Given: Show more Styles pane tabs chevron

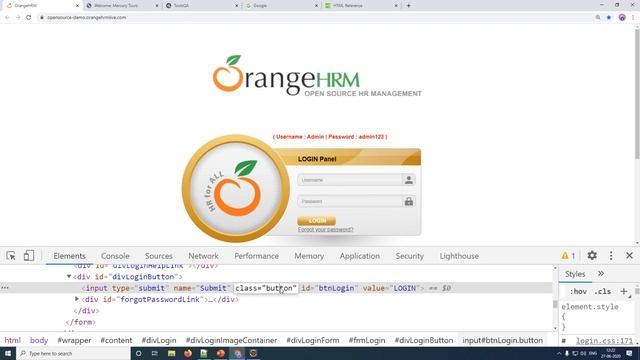Looking at the screenshot, I should (x=601, y=273).
